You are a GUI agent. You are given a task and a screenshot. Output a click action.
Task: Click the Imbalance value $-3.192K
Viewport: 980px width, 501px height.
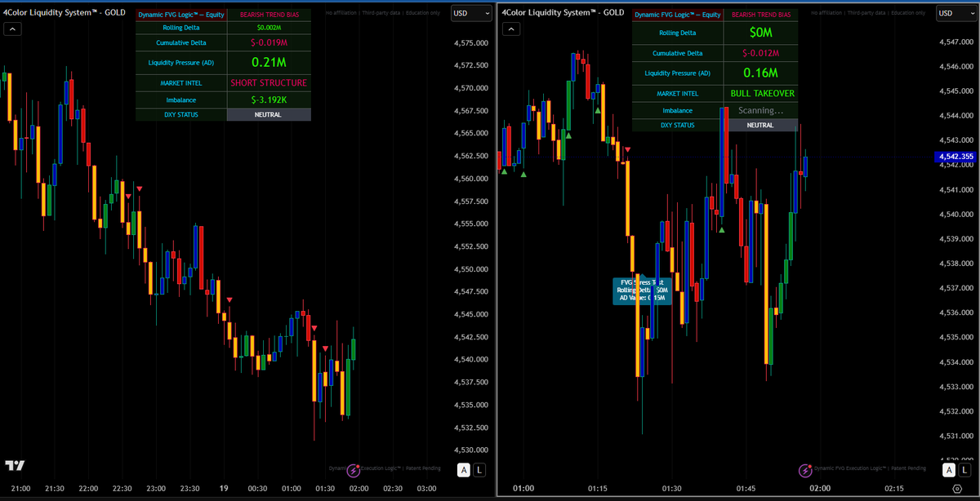269,100
